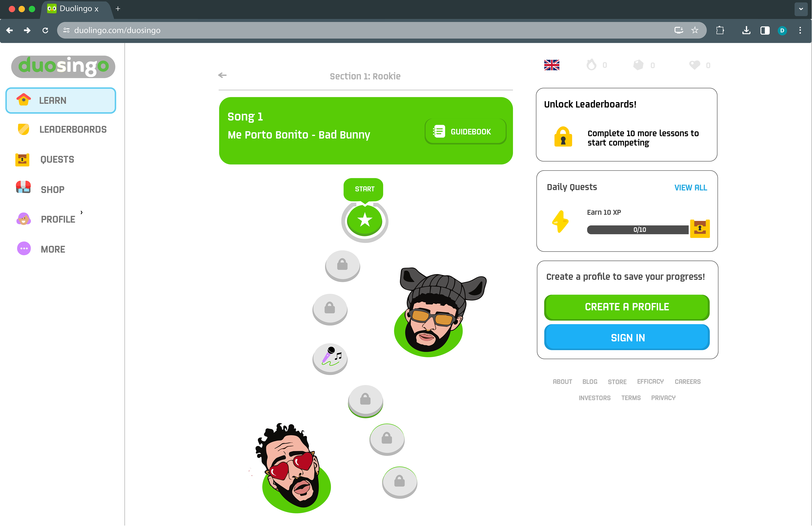Go back using the section arrow
The height and width of the screenshot is (527, 812).
tap(222, 75)
